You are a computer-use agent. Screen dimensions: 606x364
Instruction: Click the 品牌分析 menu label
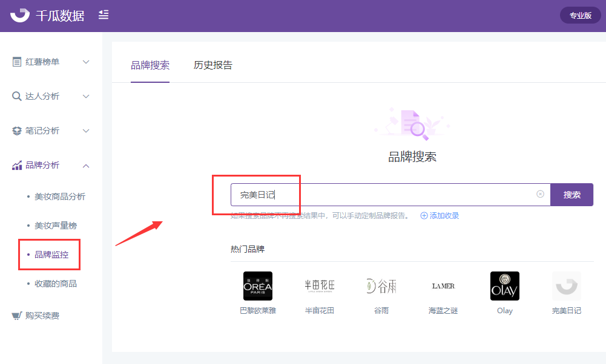(x=42, y=165)
